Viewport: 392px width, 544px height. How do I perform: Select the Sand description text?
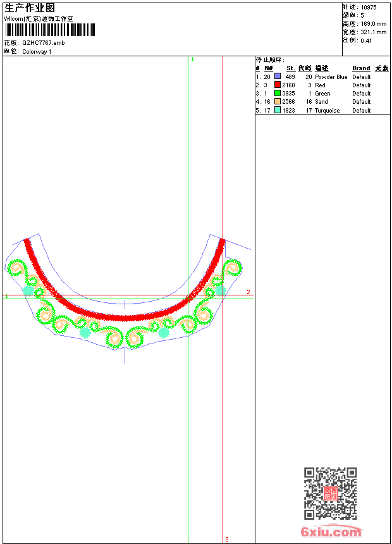(x=321, y=102)
